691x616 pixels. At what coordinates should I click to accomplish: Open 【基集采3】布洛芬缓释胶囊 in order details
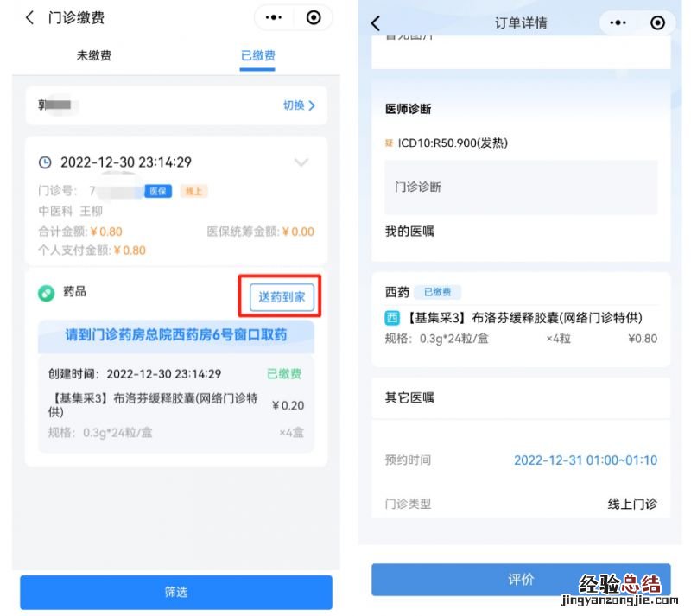click(523, 317)
